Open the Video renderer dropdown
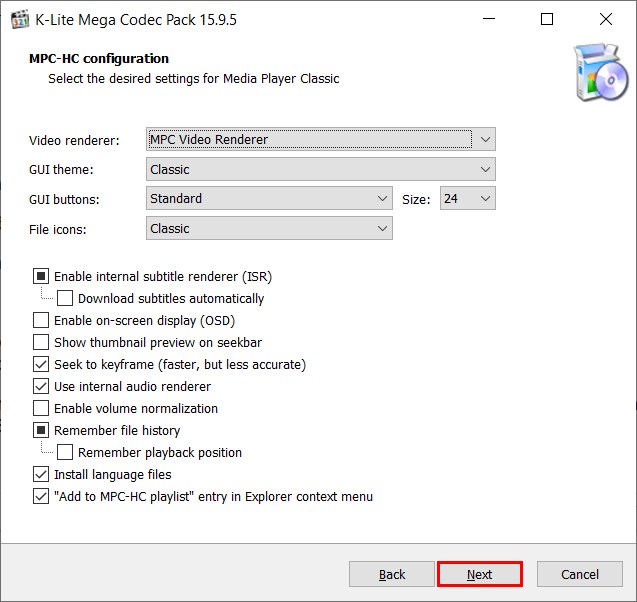Image resolution: width=637 pixels, height=602 pixels. pos(321,139)
